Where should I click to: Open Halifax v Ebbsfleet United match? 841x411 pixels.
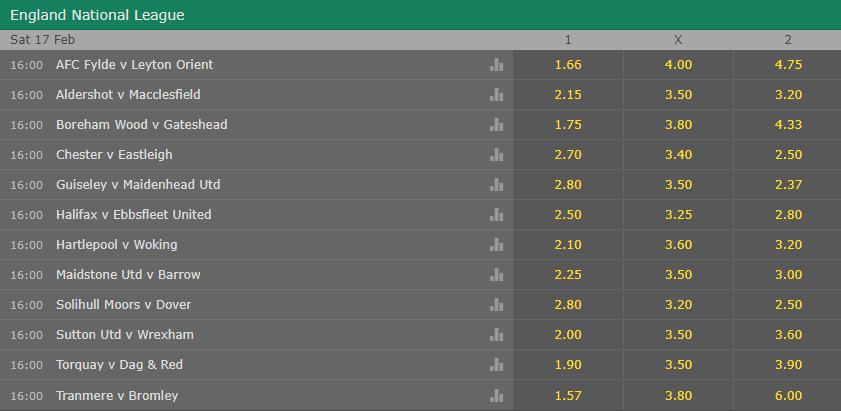click(x=134, y=215)
